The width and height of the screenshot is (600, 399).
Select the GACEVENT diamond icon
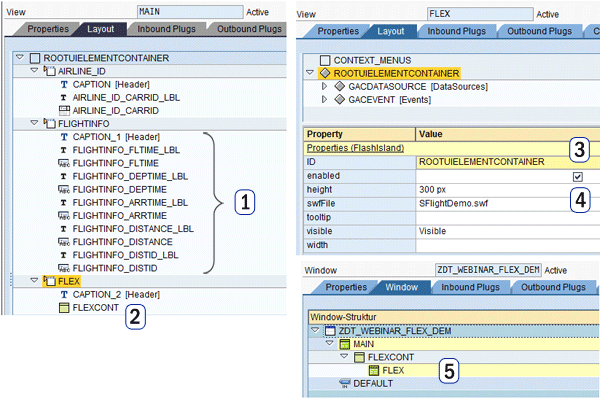point(339,99)
